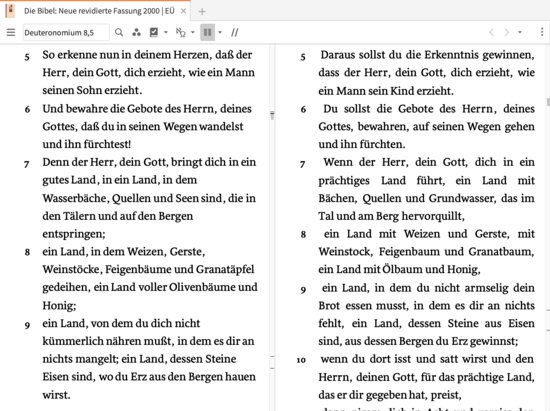Click verse number 7 in right column
The image size is (550, 411).
[303, 164]
